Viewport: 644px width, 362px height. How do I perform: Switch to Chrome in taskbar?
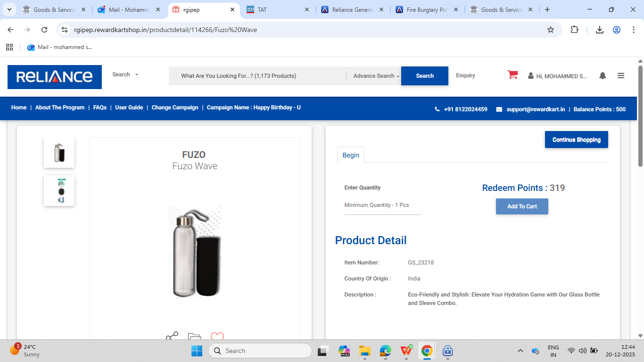pos(427,351)
